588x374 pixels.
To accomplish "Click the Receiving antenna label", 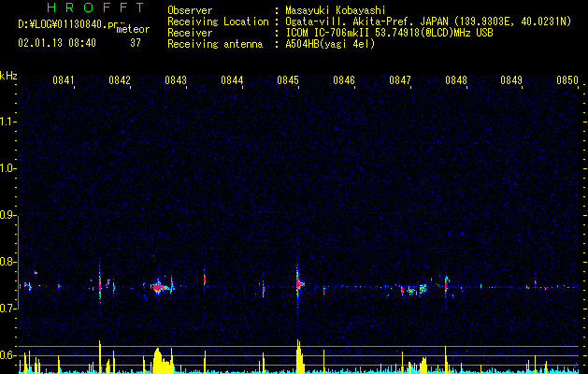I will point(215,44).
